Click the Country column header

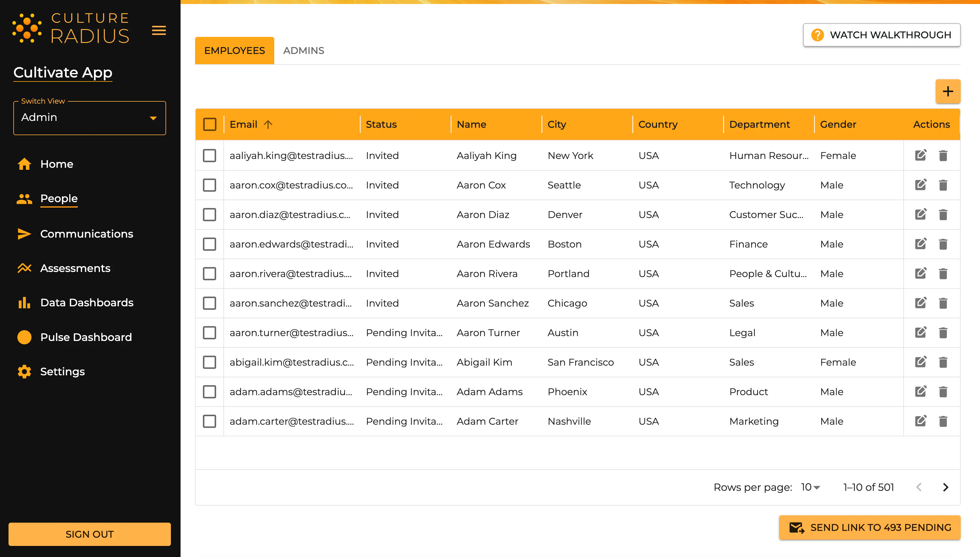coord(657,124)
